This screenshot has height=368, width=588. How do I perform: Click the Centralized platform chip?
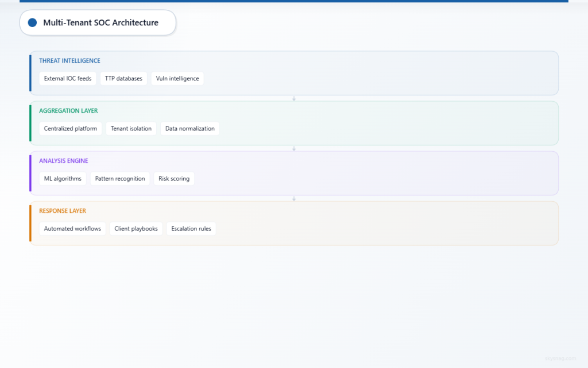70,128
